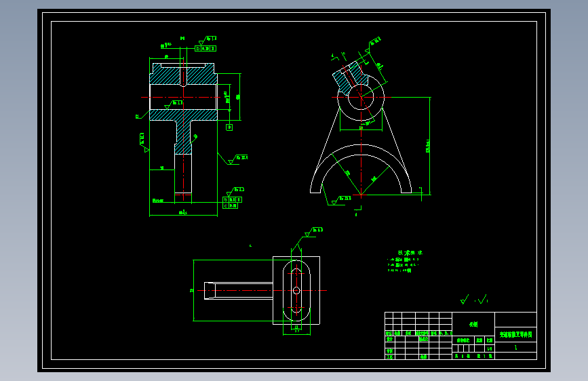Screen dimensions: 588x381
Task: Select the overall width dimension under section view
Action: pos(183,214)
